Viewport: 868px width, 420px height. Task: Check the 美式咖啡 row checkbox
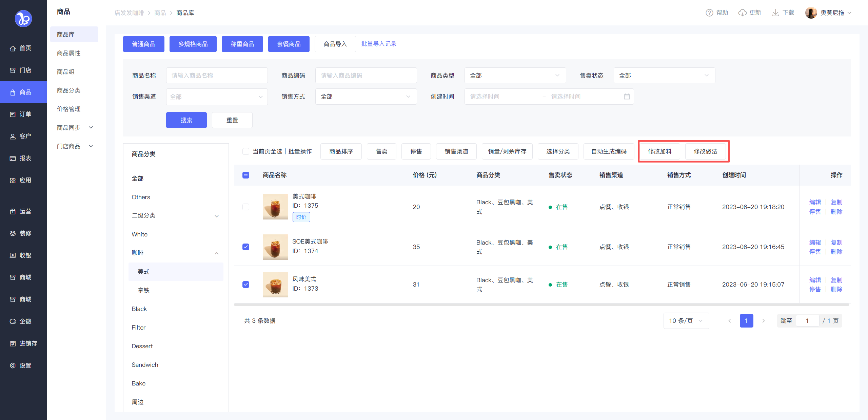pos(246,207)
